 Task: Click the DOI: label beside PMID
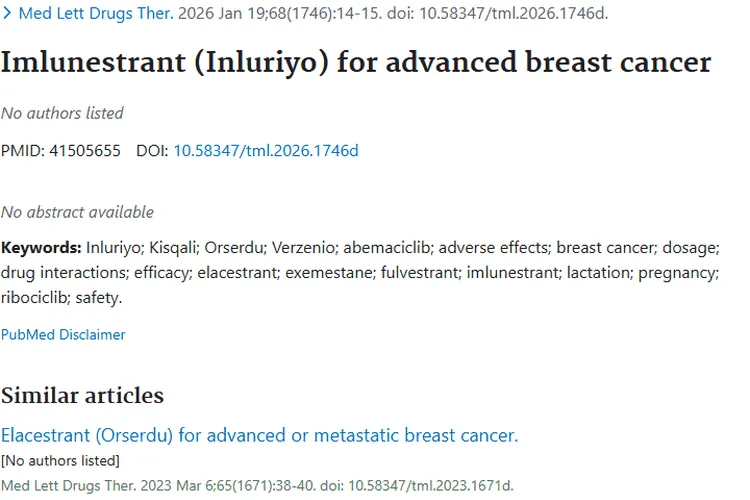(152, 151)
